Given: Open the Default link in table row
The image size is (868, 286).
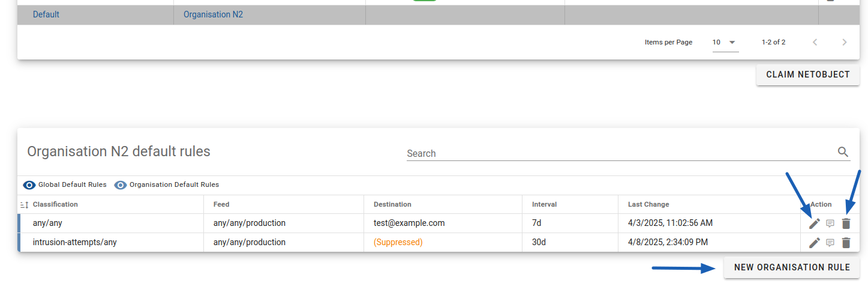Looking at the screenshot, I should pos(46,14).
